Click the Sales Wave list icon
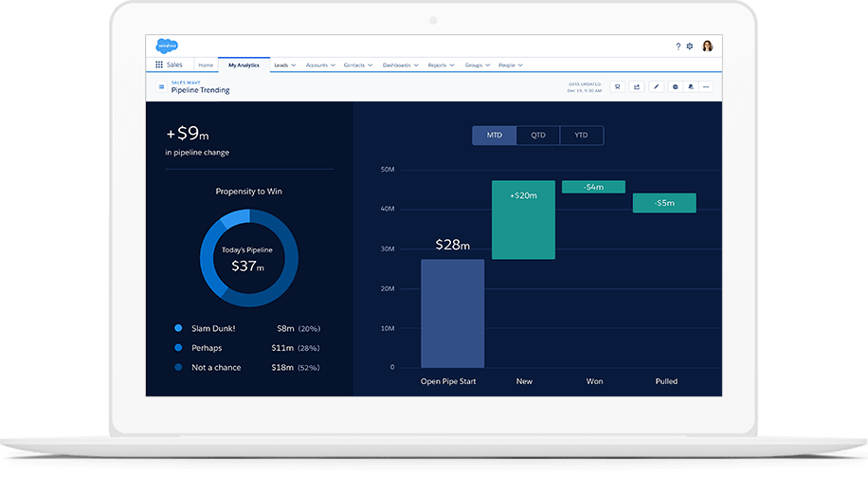The image size is (868, 495). click(160, 87)
